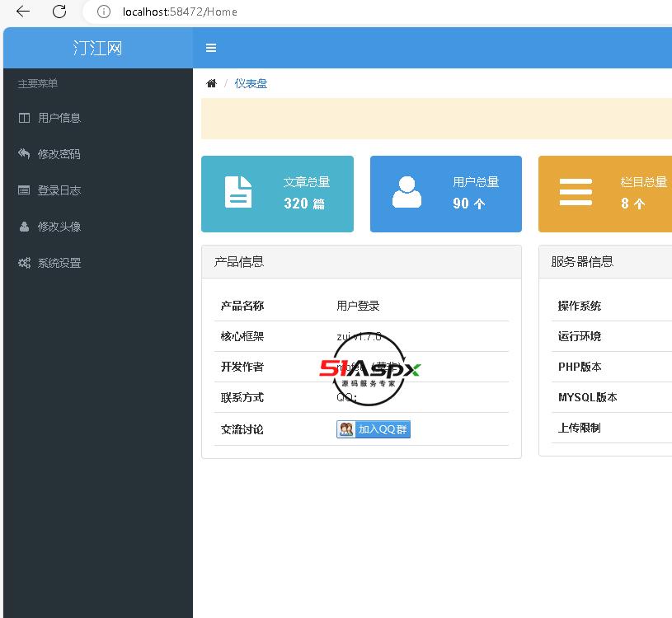Open 修改密码 in sidebar menu
Screen dimensions: 672x618
[98, 154]
